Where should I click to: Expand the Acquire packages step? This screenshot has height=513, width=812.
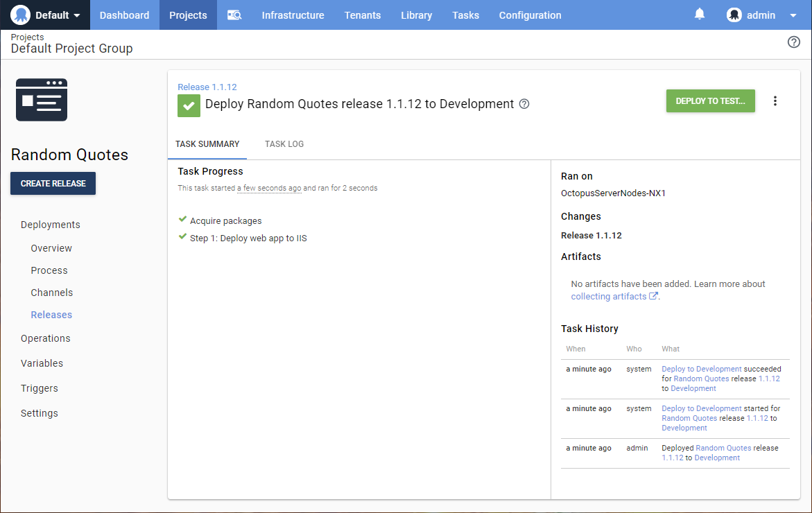225,221
